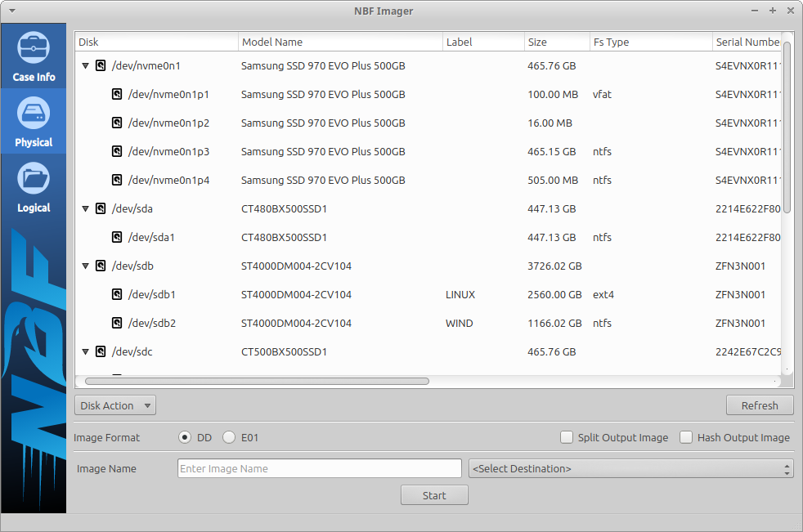Collapse the /dev/sdb disk entry
The width and height of the screenshot is (803, 532).
coord(85,266)
